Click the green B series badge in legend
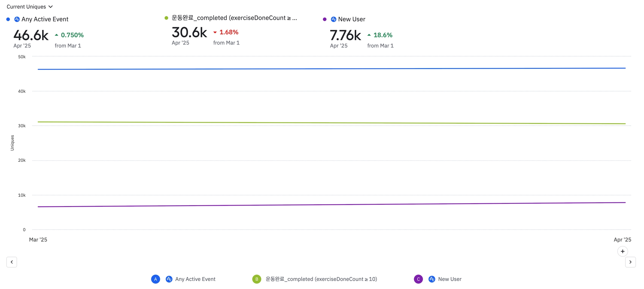 point(257,279)
